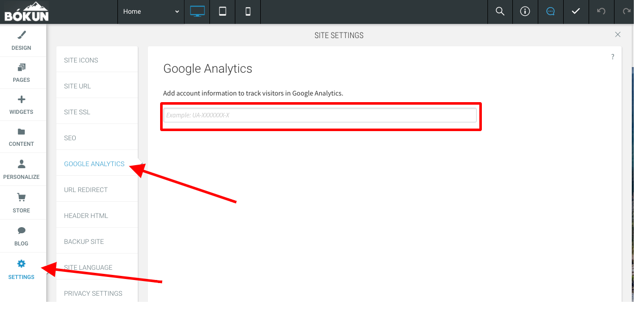This screenshot has width=644, height=312.
Task: Open the Store cart section
Action: (x=21, y=203)
